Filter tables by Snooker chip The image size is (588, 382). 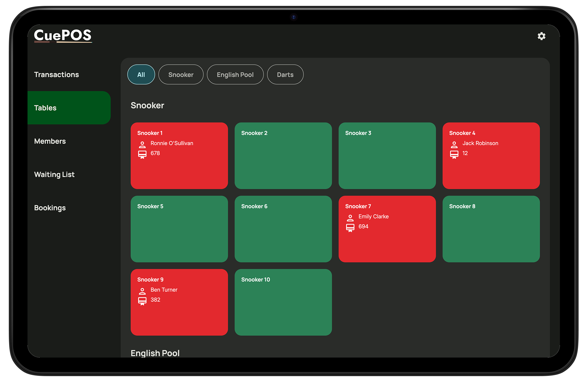(x=181, y=75)
